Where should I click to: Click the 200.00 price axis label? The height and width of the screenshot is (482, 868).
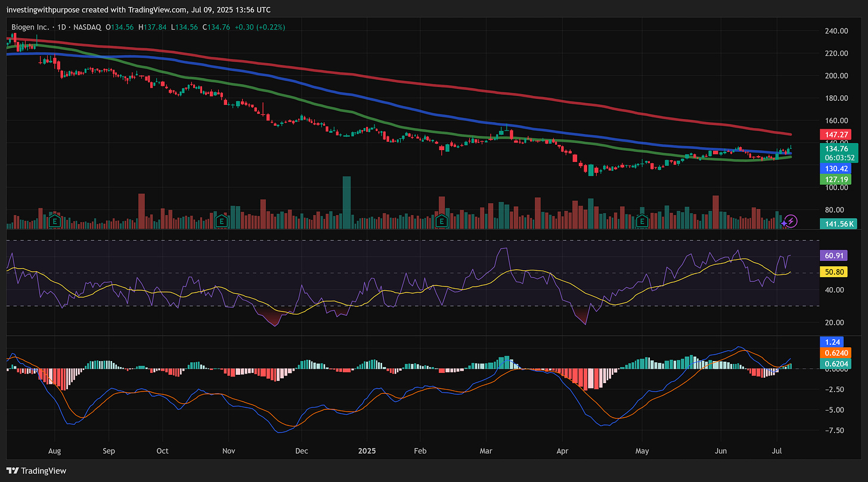(836, 76)
